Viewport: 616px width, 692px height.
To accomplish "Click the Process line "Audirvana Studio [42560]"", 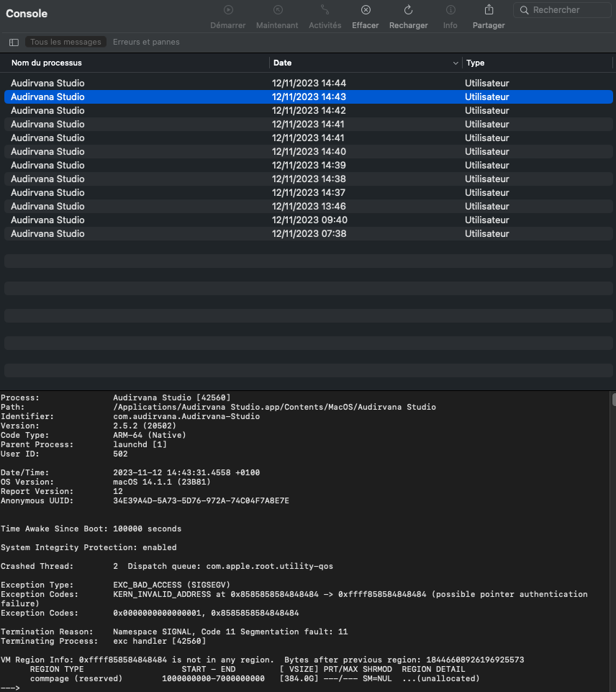I will point(171,397).
